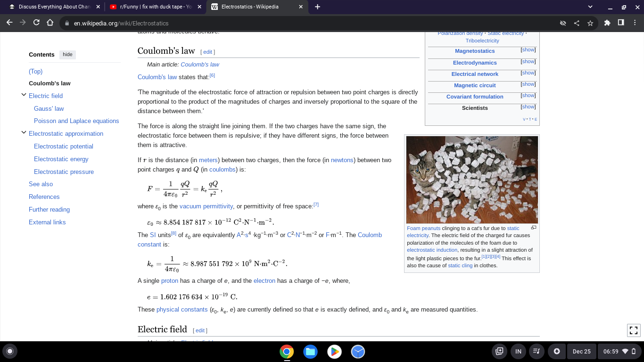Open the browser side panel
644x362 pixels.
(x=621, y=23)
